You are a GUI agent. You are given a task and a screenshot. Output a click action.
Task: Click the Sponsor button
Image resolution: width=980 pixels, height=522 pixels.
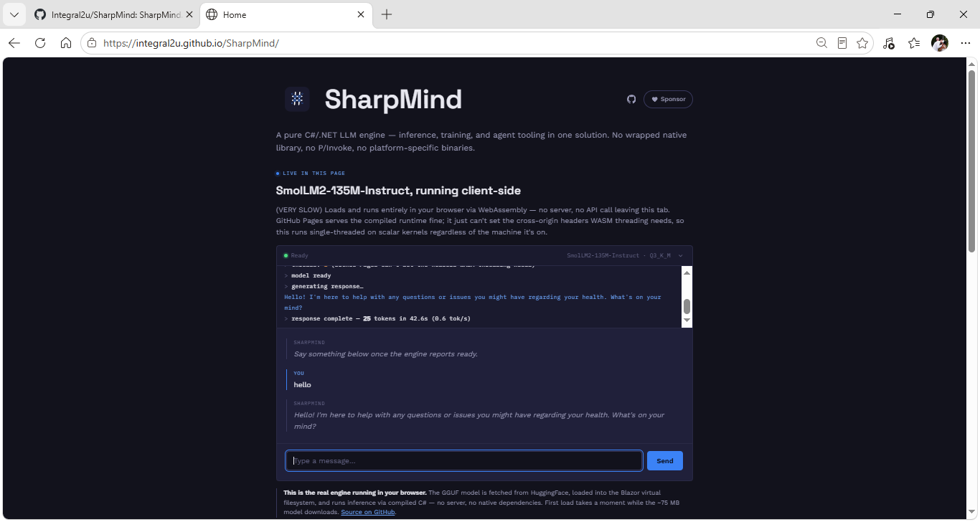pyautogui.click(x=668, y=99)
